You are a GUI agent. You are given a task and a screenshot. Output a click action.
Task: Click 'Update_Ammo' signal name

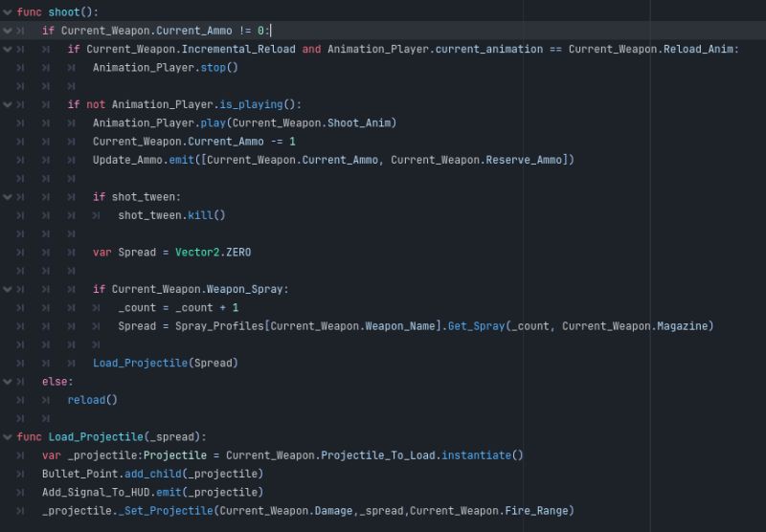tap(127, 160)
